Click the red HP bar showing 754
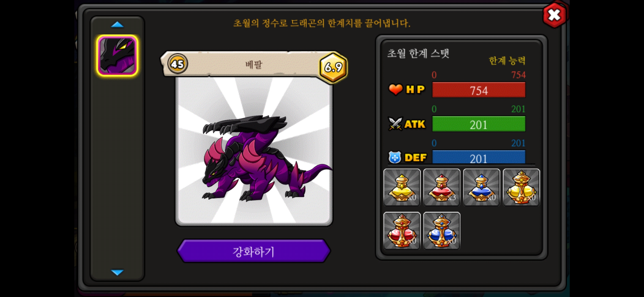This screenshot has height=297, width=644. pos(479,90)
